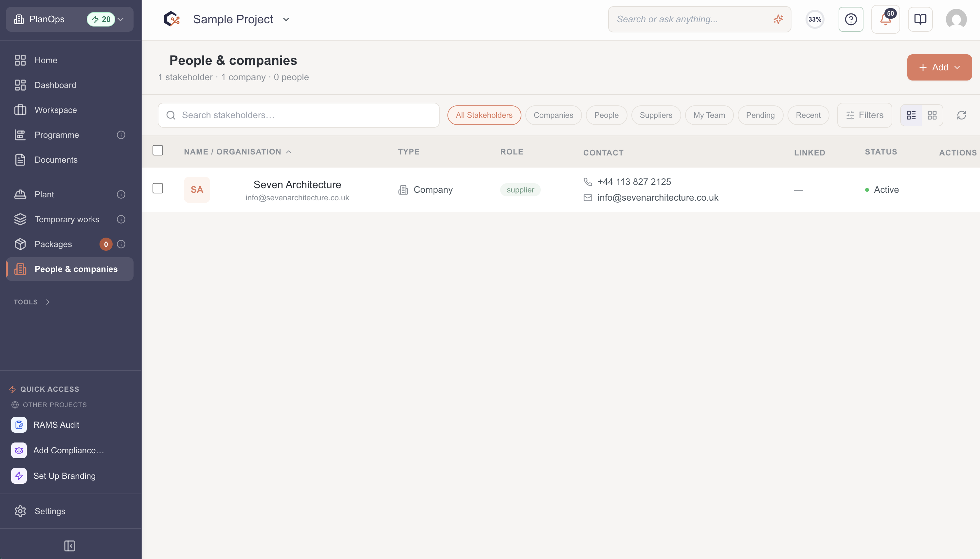Click the email envelope icon in Contact

pyautogui.click(x=588, y=197)
